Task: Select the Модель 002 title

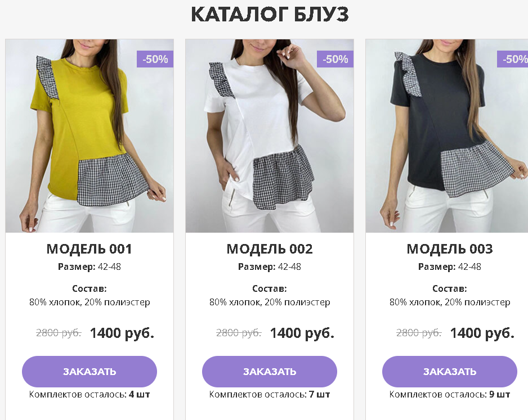Action: coord(270,249)
